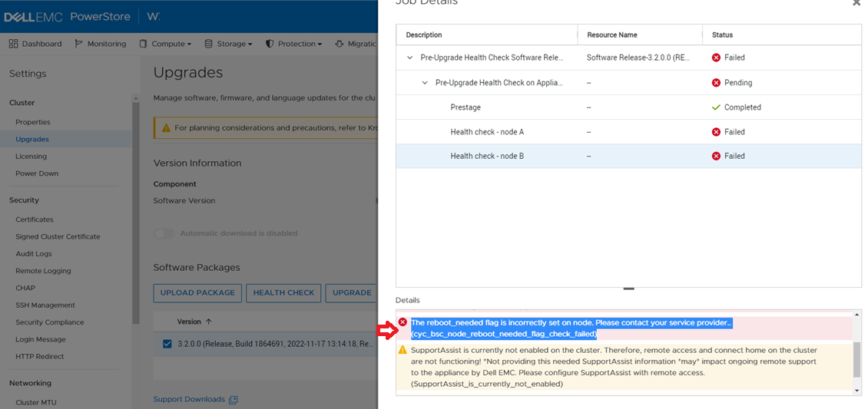Open Properties under Cluster settings
Screen dimensions: 868x409
point(33,122)
